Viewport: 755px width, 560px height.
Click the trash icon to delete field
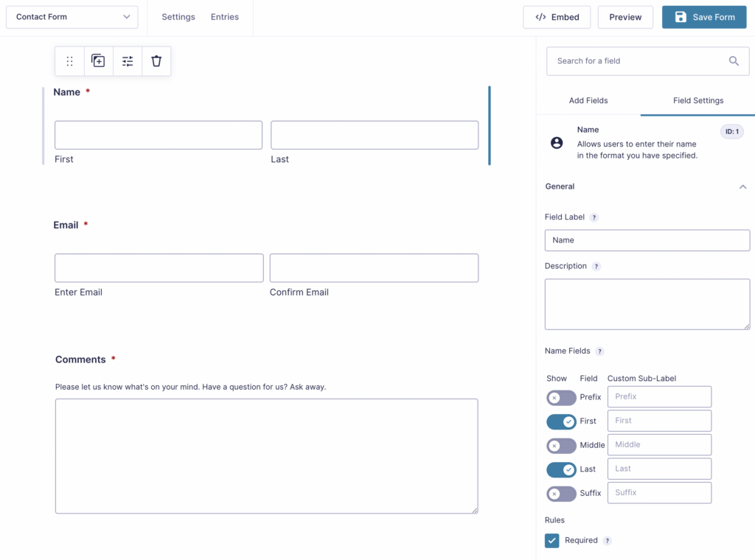(156, 61)
